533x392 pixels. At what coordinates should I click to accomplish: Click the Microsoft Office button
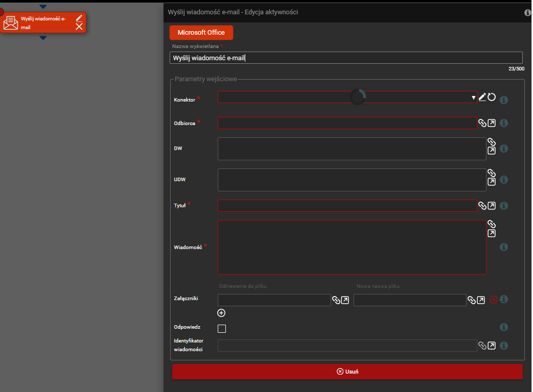tap(201, 33)
